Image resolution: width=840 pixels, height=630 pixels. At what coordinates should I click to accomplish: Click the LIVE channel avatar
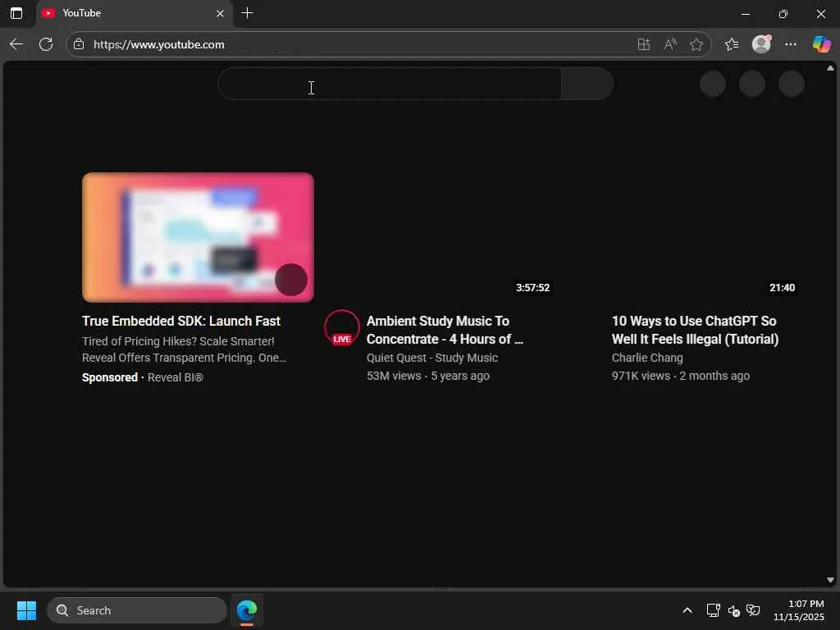point(342,328)
